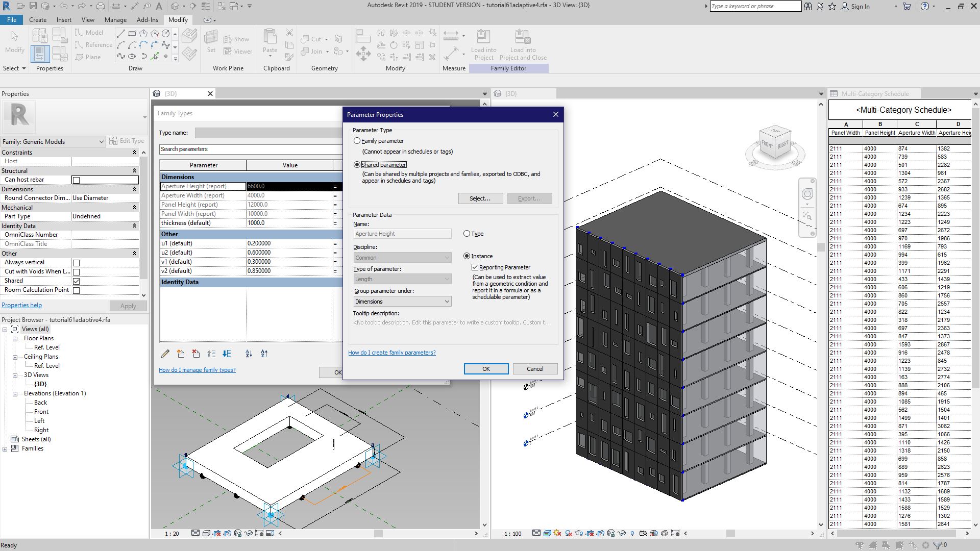The image size is (980, 551).
Task: Select the Family parameter radio button
Action: (357, 141)
